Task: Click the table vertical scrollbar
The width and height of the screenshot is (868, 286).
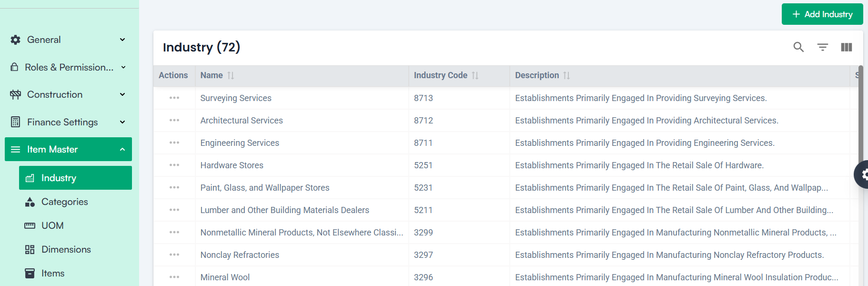Action: click(860, 119)
